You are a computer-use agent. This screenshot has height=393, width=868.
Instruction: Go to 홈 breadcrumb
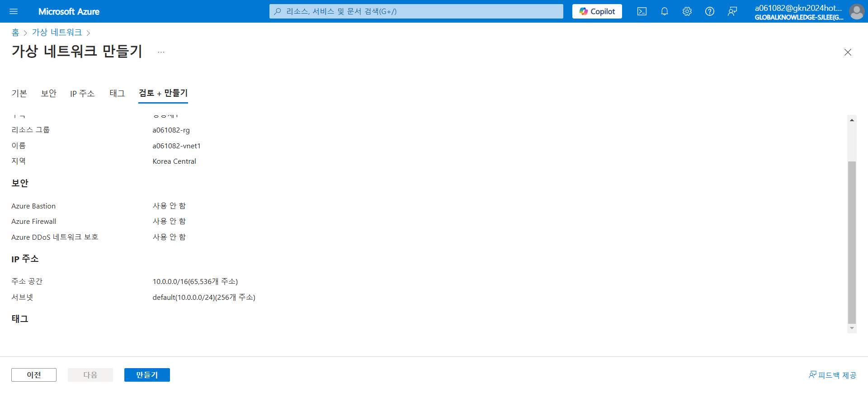tap(15, 33)
